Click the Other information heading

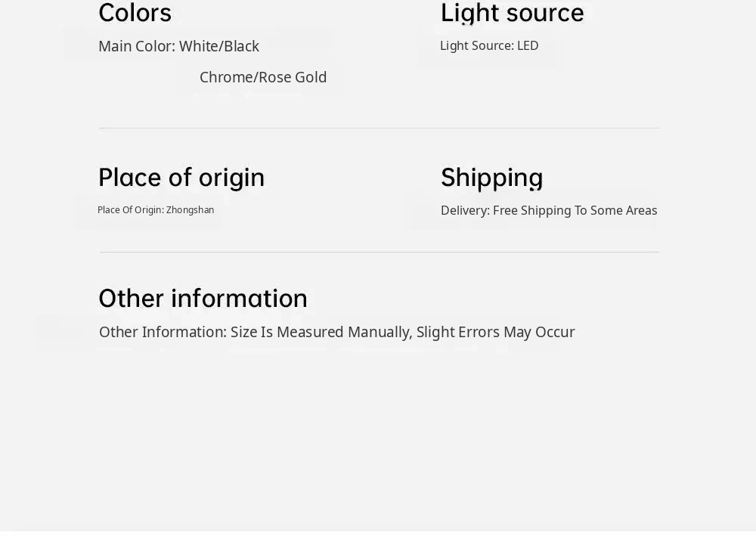203,298
